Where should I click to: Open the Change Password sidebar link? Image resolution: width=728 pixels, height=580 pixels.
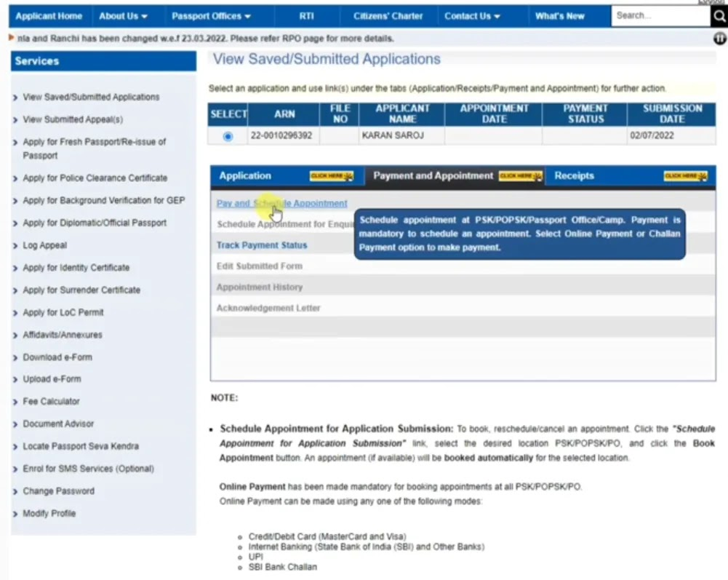point(57,490)
